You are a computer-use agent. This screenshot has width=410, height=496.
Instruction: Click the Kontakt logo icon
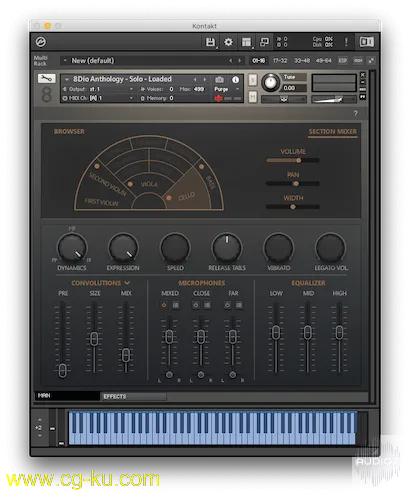click(41, 42)
